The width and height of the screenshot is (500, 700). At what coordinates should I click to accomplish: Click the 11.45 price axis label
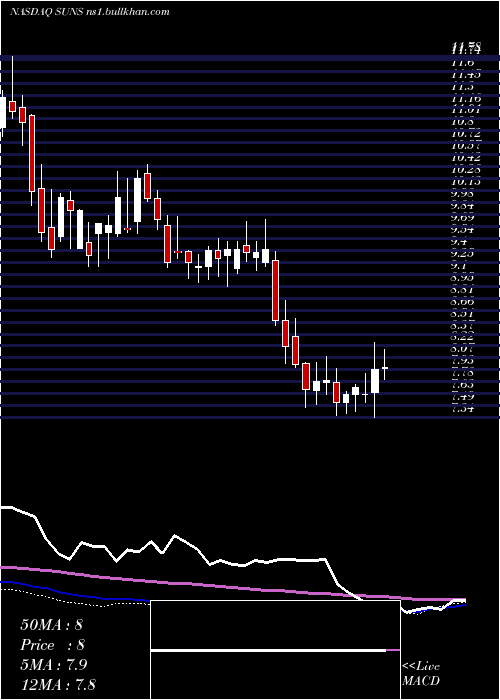click(x=466, y=75)
